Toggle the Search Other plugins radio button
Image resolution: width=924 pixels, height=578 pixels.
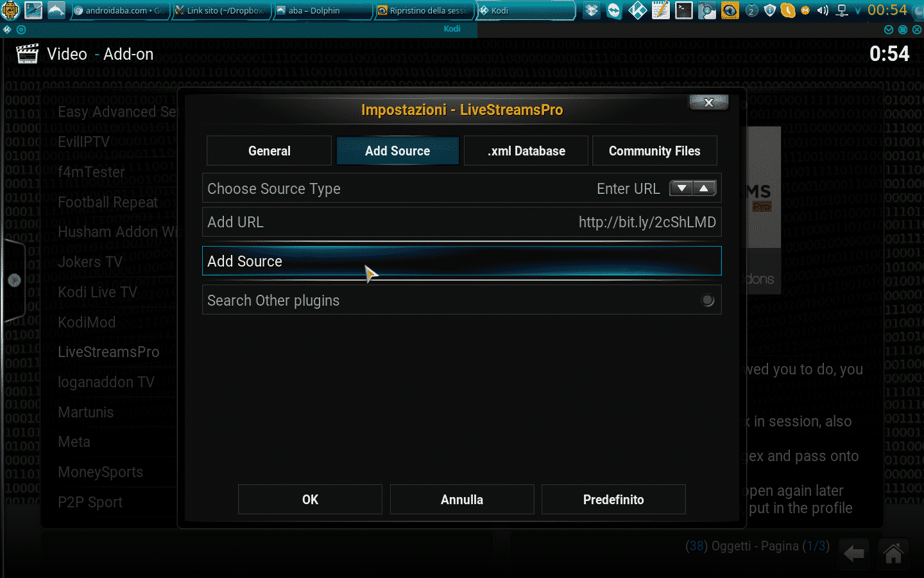[x=707, y=300]
